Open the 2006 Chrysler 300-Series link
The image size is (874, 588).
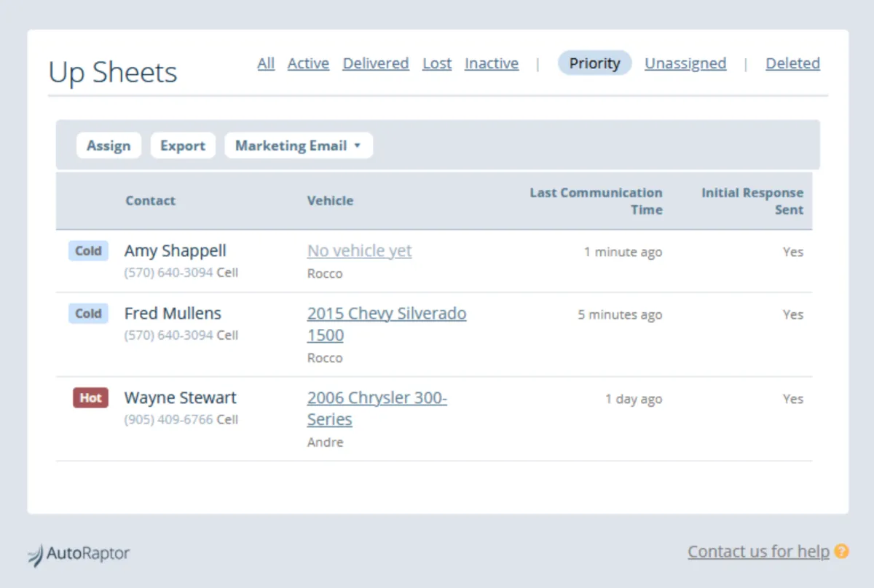click(377, 399)
